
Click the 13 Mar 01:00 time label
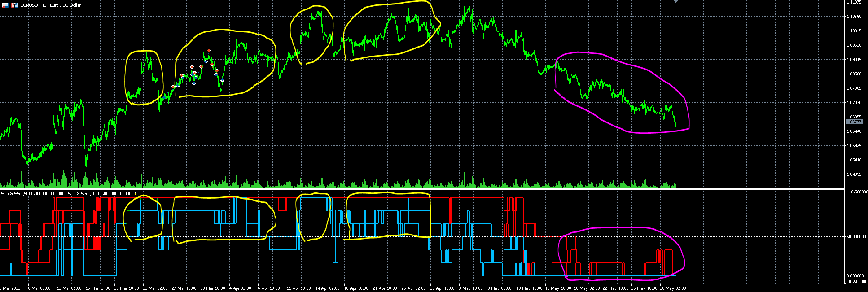pos(69,288)
